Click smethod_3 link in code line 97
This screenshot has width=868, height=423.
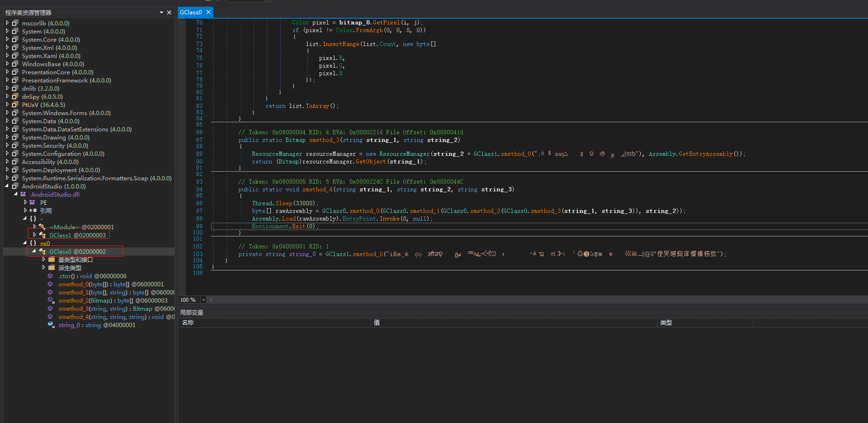(x=545, y=211)
